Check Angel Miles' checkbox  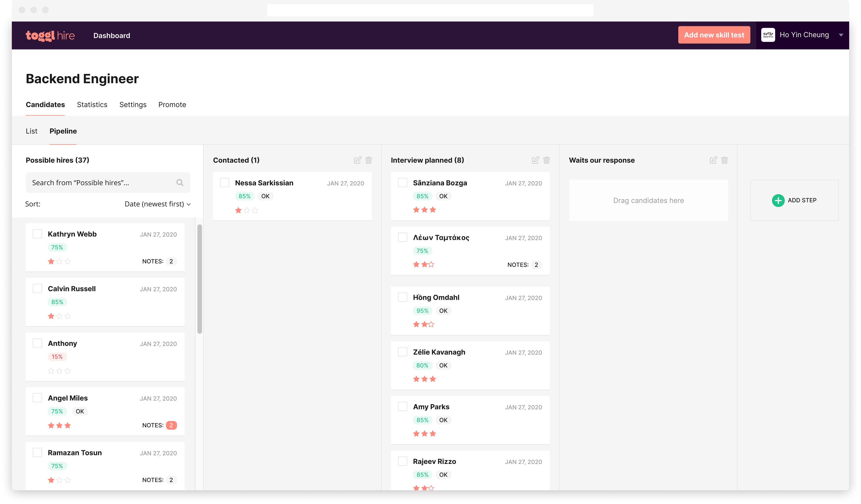[37, 398]
